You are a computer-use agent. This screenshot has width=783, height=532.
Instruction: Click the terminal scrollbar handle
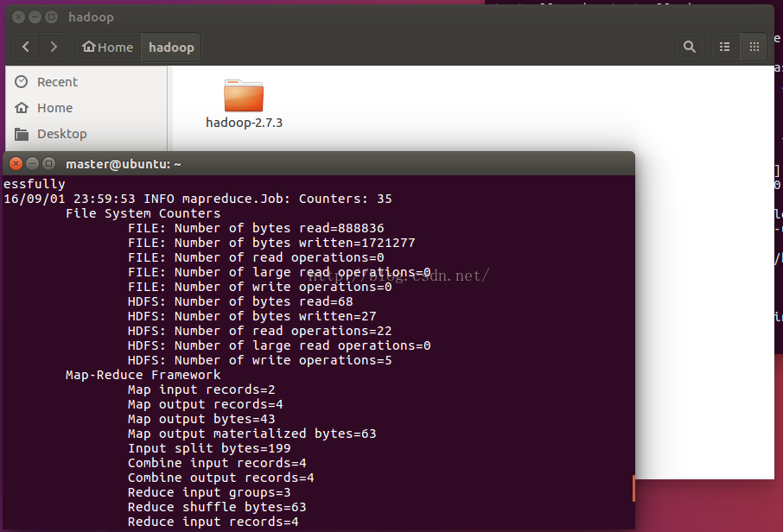coord(633,488)
